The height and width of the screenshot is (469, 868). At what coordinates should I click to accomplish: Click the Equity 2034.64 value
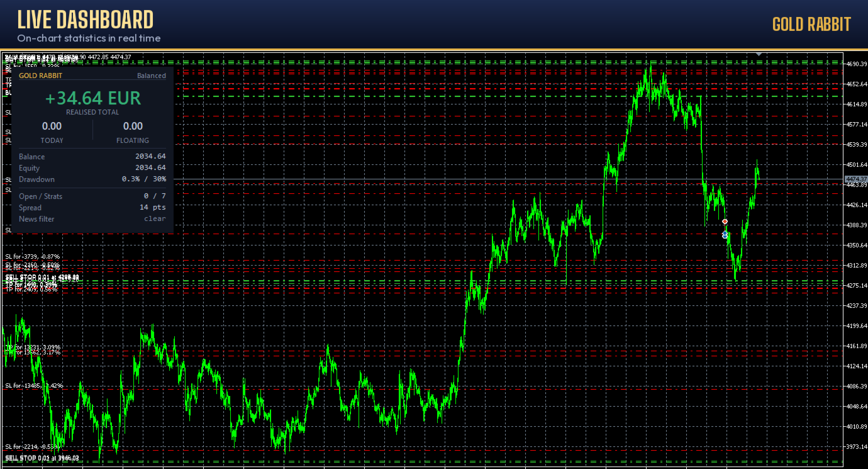click(x=150, y=168)
